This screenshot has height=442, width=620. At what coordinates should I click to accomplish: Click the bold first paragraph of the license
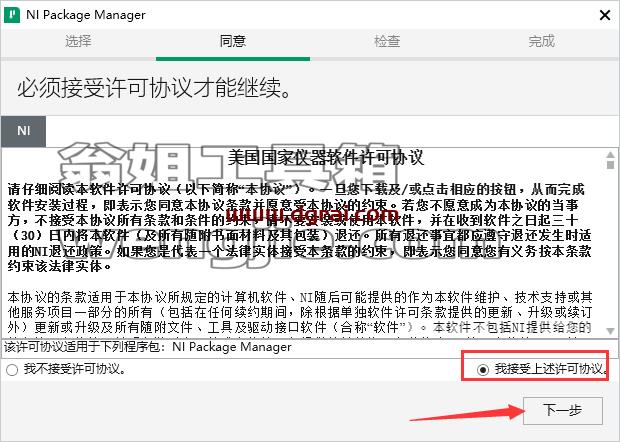pyautogui.click(x=299, y=228)
